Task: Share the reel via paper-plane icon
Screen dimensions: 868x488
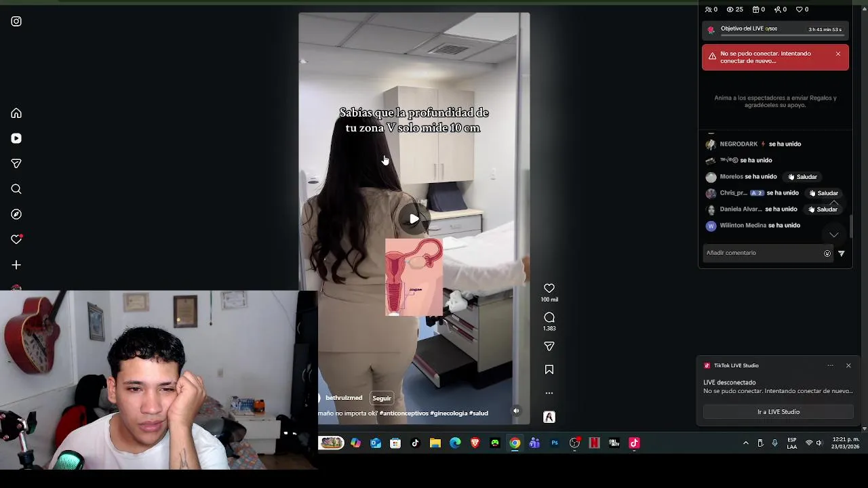Action: pos(549,346)
